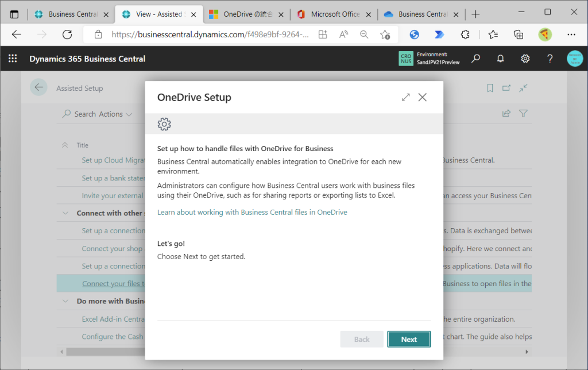Click the gear icon in dialog header
This screenshot has height=370, width=588.
point(164,124)
